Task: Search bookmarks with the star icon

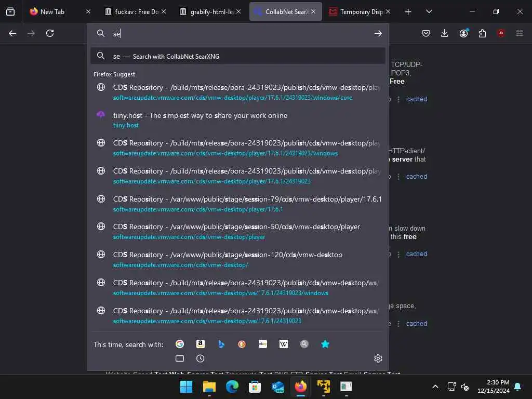Action: coord(325,344)
